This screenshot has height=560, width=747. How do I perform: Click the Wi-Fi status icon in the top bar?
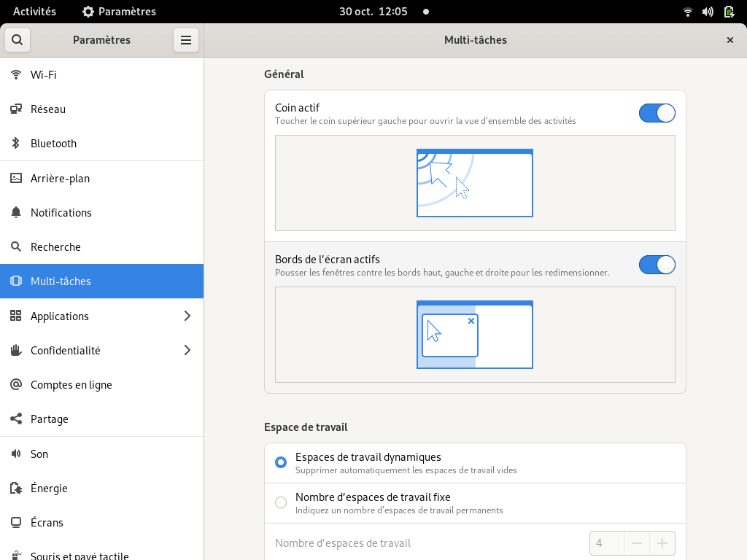[687, 12]
